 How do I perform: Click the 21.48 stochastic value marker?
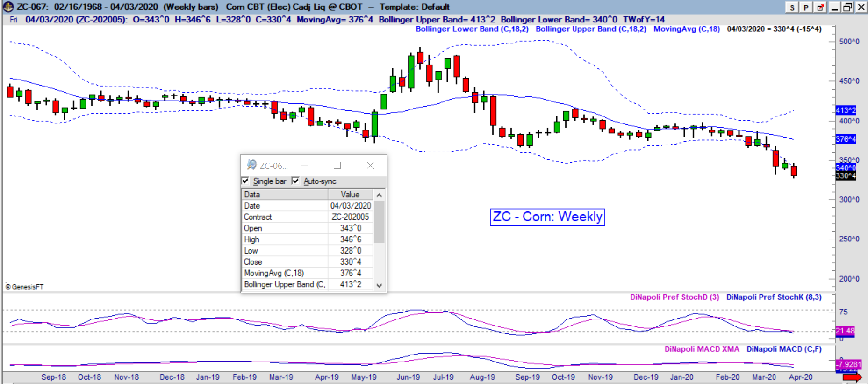[x=845, y=331]
